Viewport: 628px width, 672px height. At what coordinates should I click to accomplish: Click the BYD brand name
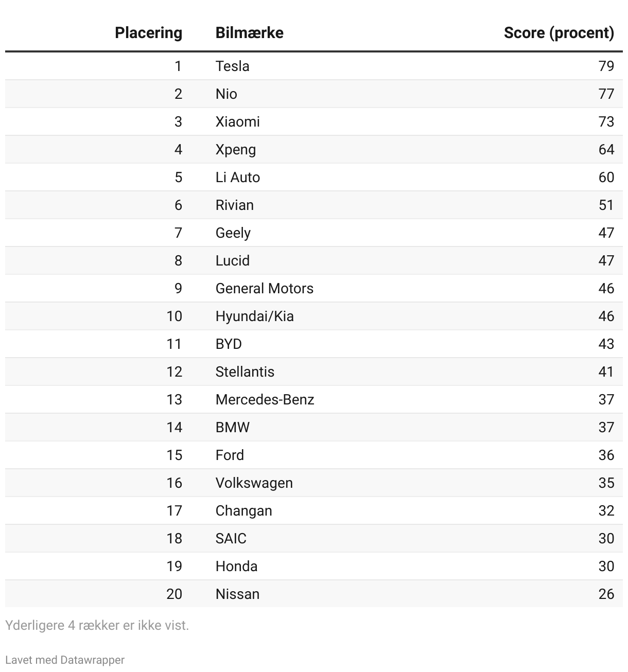pos(229,344)
